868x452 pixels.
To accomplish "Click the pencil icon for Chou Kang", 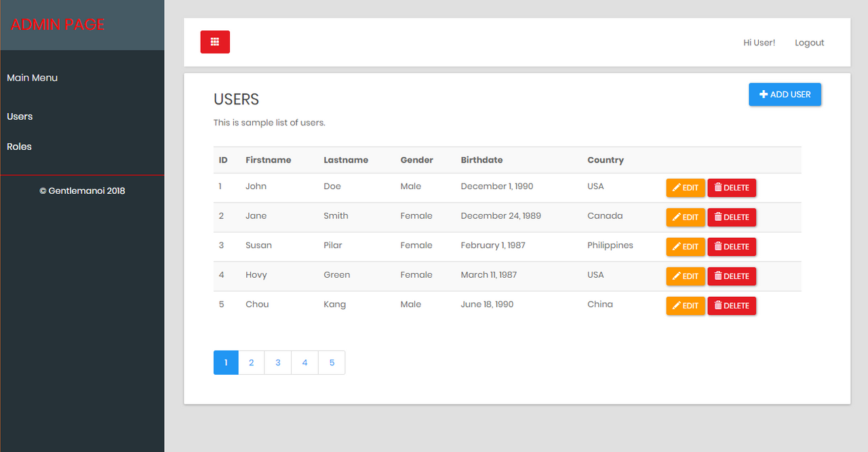I will pos(675,306).
